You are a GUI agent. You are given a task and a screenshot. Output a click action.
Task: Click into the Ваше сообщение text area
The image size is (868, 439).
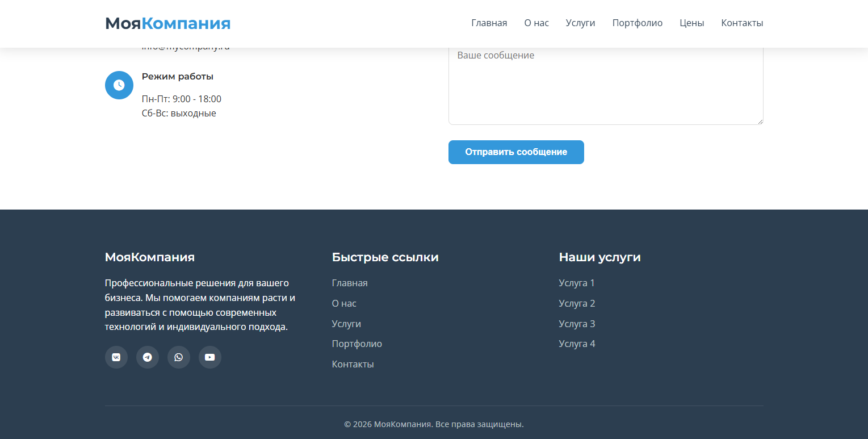tap(605, 85)
